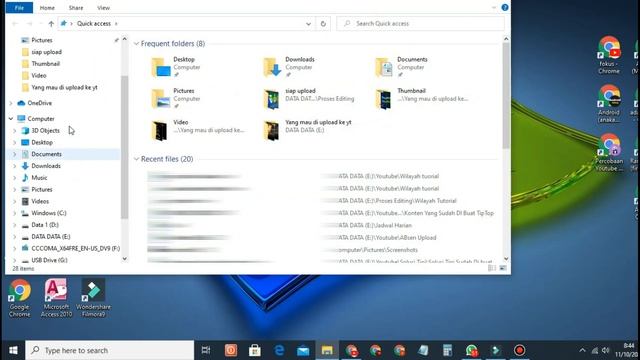Open the Mail app from the taskbar
This screenshot has width=640, height=360.
[303, 350]
